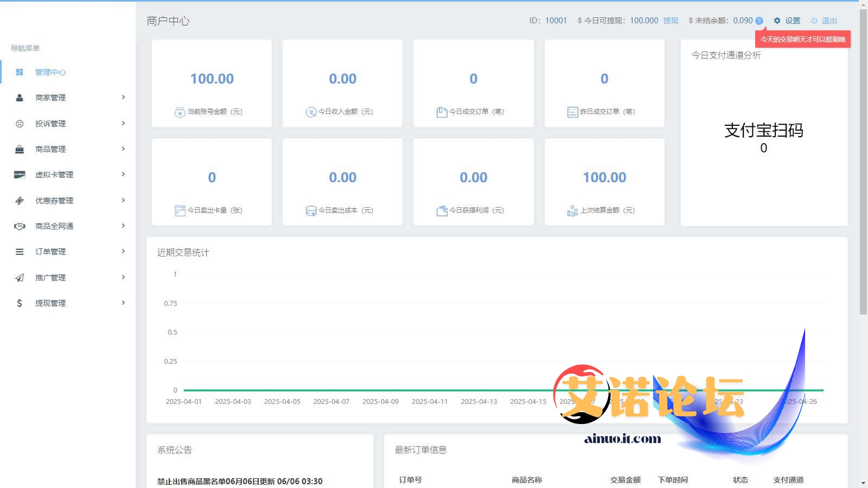Click the 管理中心 dashboard icon in sidebar
Screen dimensions: 868x488
20,72
